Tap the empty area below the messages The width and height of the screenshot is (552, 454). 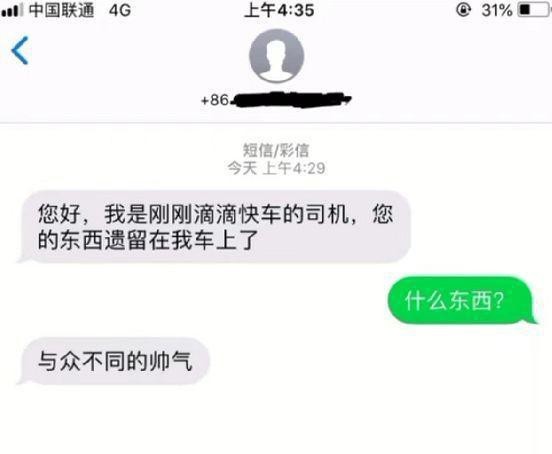point(276,421)
